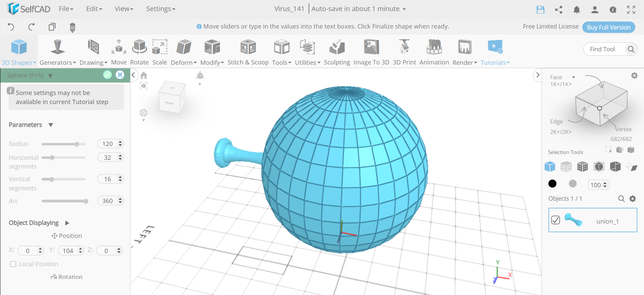Expand the viewport globe options arrow
The image size is (644, 295).
coord(143,120)
